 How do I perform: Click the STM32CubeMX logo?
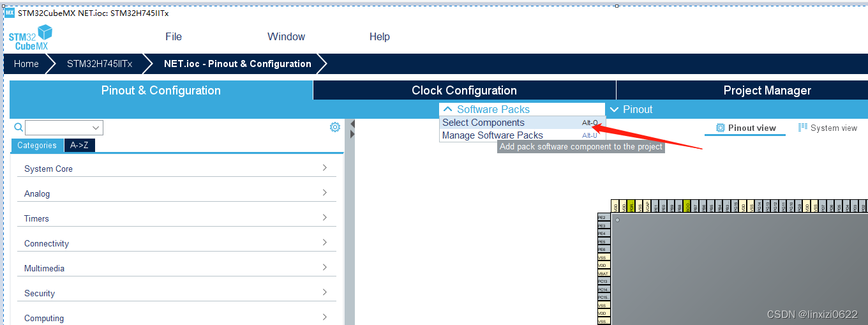[30, 37]
